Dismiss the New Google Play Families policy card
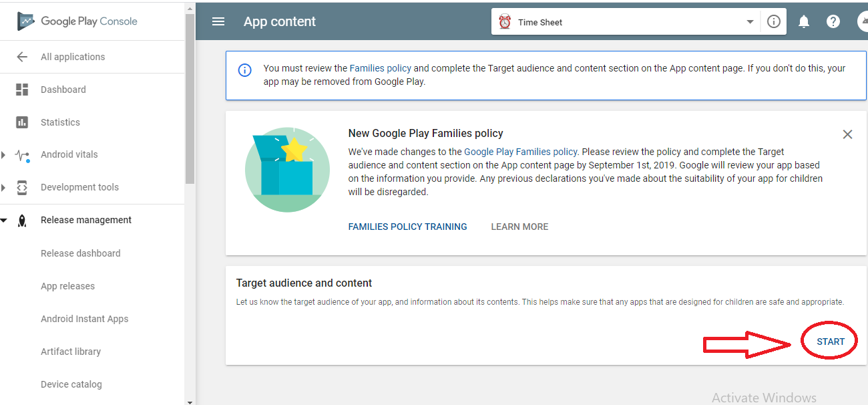Screen dimensions: 868x405 (847, 134)
